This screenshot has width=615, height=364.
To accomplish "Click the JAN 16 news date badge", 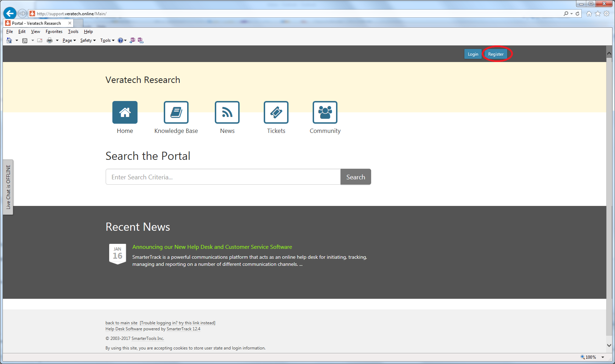I will pyautogui.click(x=118, y=254).
